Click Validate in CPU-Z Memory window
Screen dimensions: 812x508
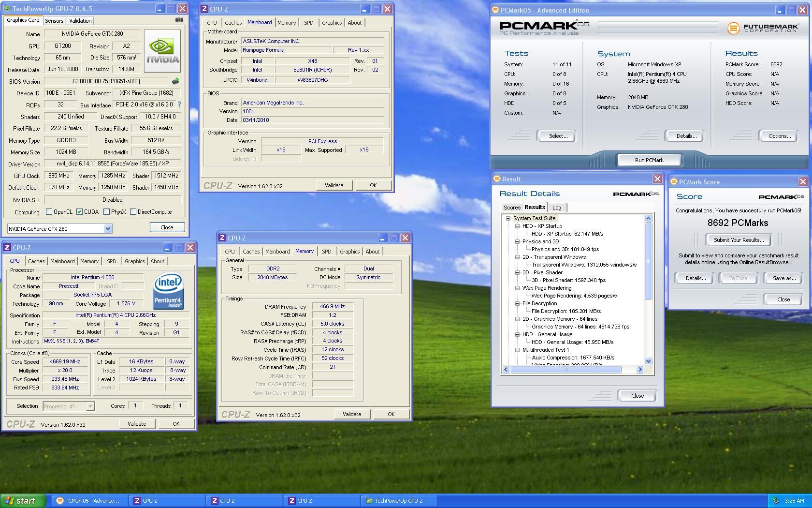352,414
